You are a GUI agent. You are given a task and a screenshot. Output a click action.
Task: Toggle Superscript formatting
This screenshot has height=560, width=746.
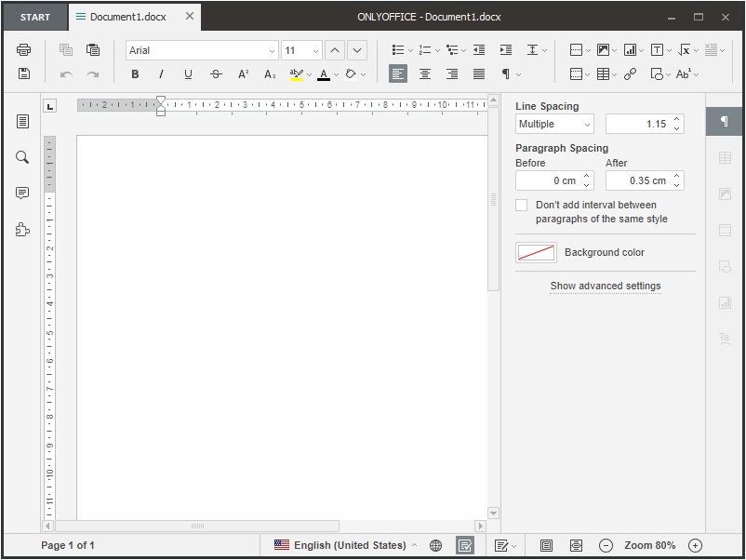[243, 74]
